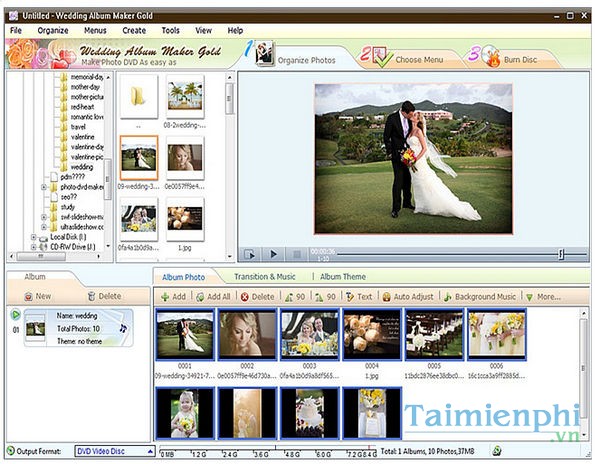Select album photo 0003
600x464 pixels.
click(310, 335)
